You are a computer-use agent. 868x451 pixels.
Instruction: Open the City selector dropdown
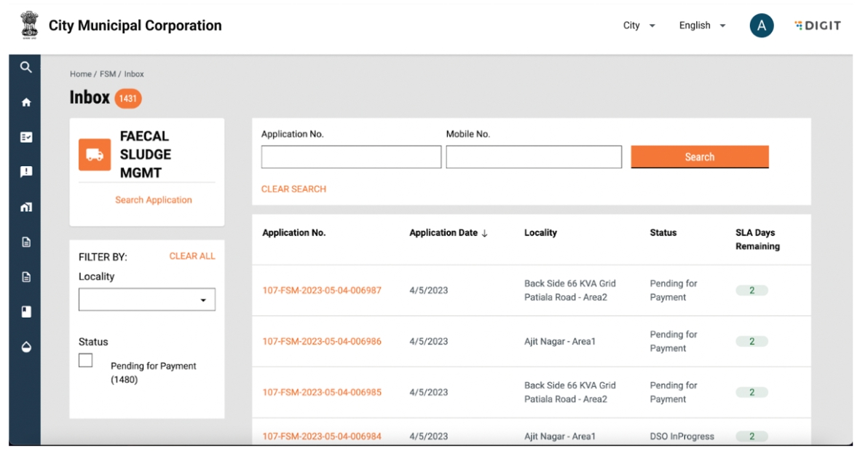[639, 26]
